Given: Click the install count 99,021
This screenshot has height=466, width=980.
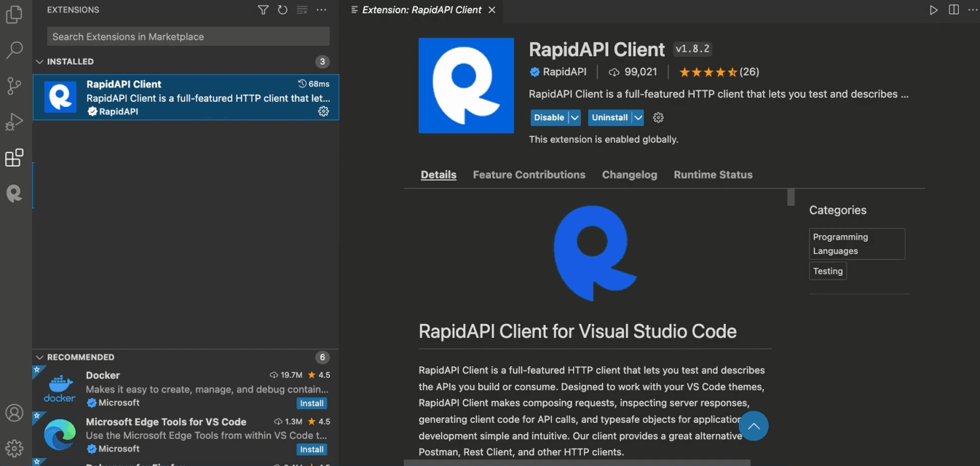Looking at the screenshot, I should click(x=633, y=72).
